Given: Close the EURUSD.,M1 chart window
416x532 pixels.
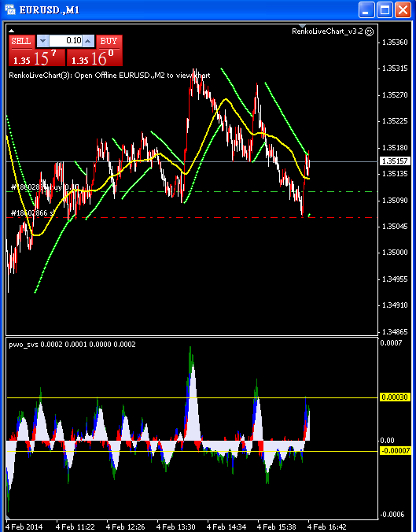Looking at the screenshot, I should coord(403,9).
